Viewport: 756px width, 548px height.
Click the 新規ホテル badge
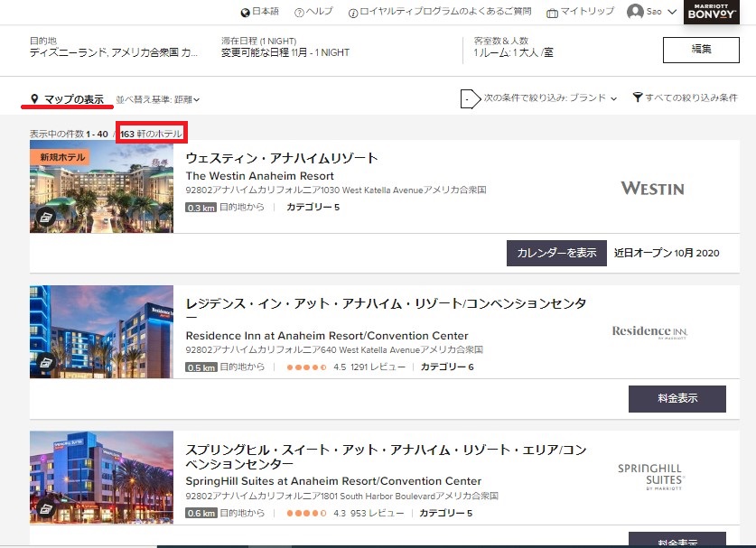tap(60, 157)
